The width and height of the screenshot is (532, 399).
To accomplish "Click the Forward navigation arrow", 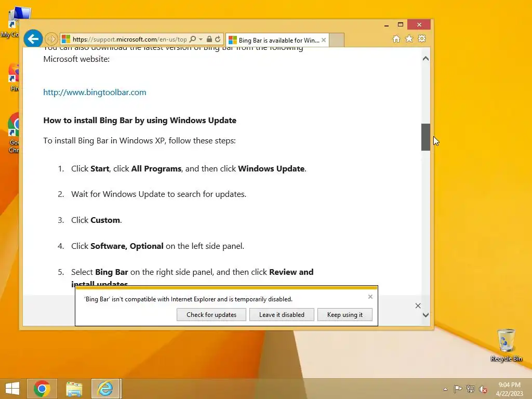I will click(51, 39).
